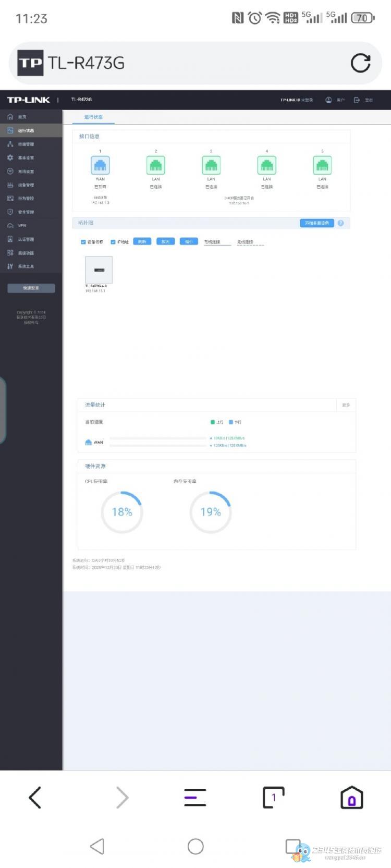
Task: Expand 系统工具 system tools in the sidebar
Action: point(26,266)
